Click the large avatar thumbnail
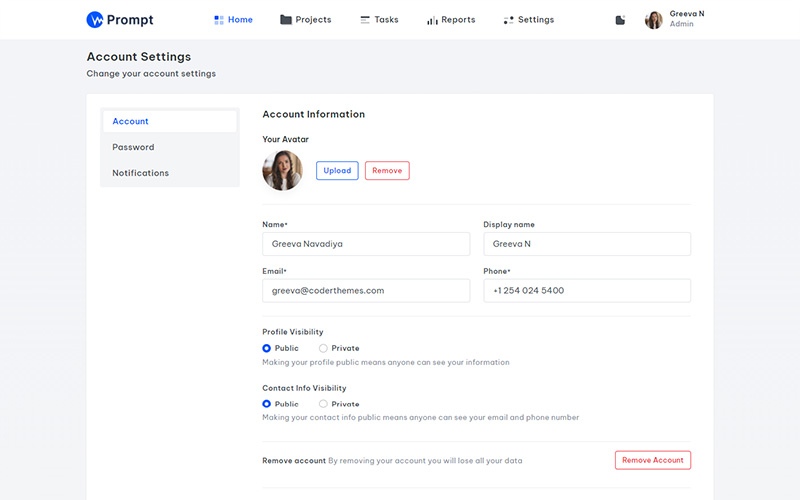Image resolution: width=800 pixels, height=500 pixels. (x=282, y=171)
